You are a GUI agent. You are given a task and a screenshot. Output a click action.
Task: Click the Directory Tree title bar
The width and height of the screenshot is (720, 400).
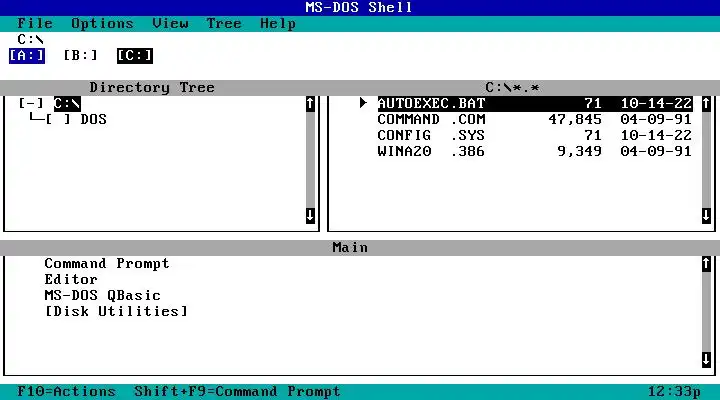coord(152,87)
